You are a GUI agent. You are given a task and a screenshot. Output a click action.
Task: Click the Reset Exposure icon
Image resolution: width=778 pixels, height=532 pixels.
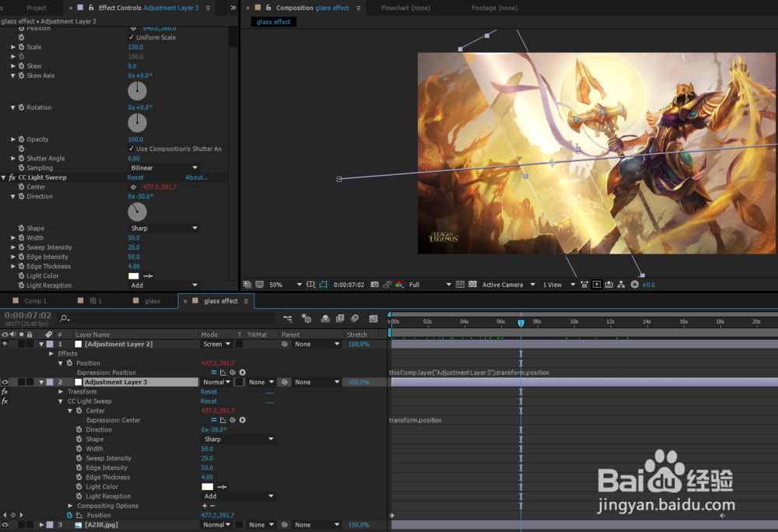click(x=635, y=285)
